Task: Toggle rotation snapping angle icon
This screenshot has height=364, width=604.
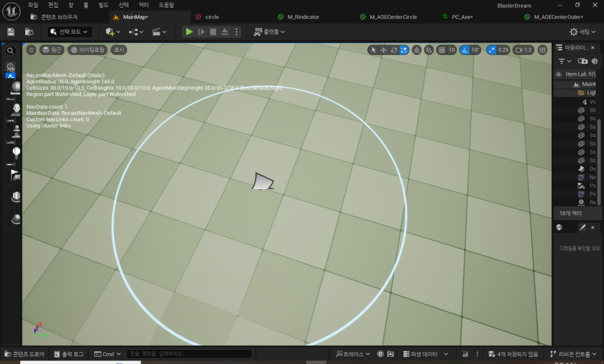Action: (465, 50)
